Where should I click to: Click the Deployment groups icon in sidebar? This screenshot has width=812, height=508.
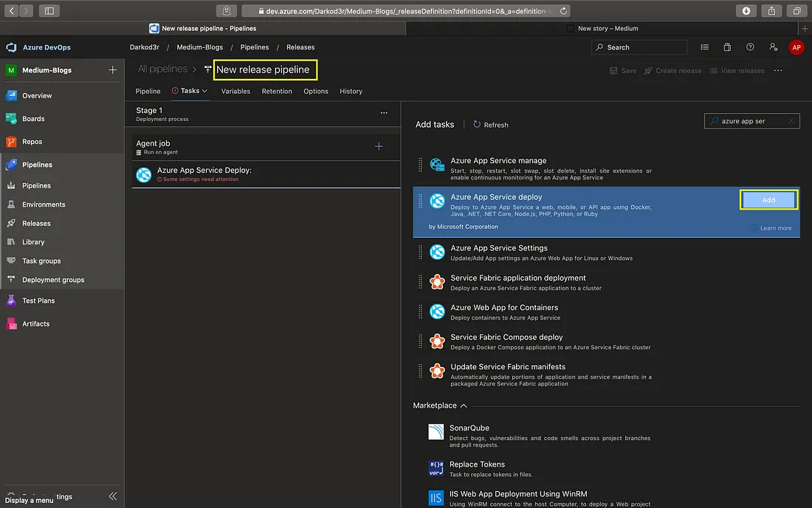tap(11, 279)
